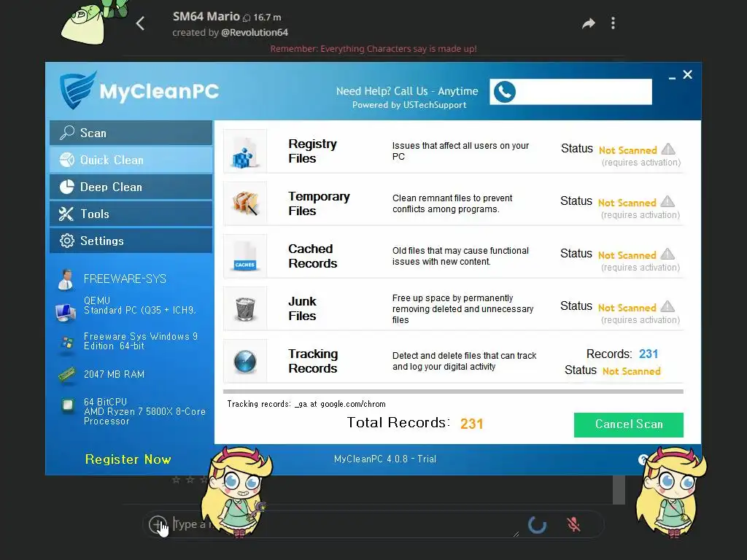The height and width of the screenshot is (560, 747).
Task: Select Quick Clean in sidebar
Action: pos(131,160)
